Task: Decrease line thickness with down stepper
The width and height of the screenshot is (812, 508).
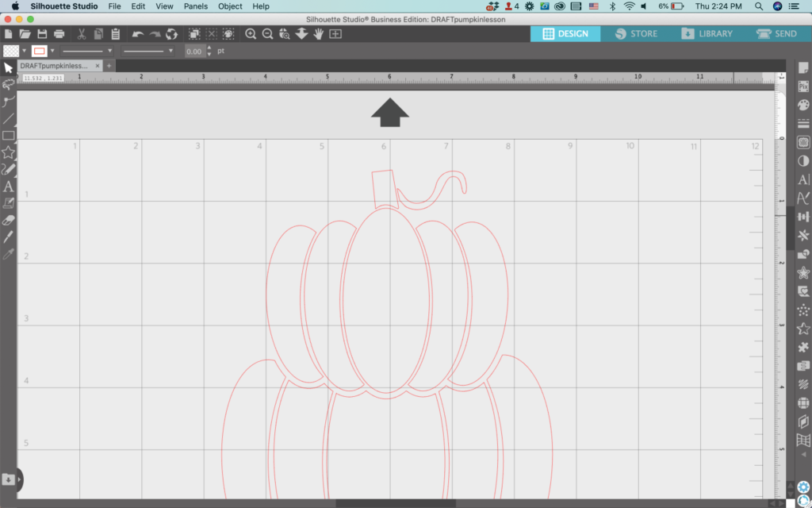Action: 209,55
